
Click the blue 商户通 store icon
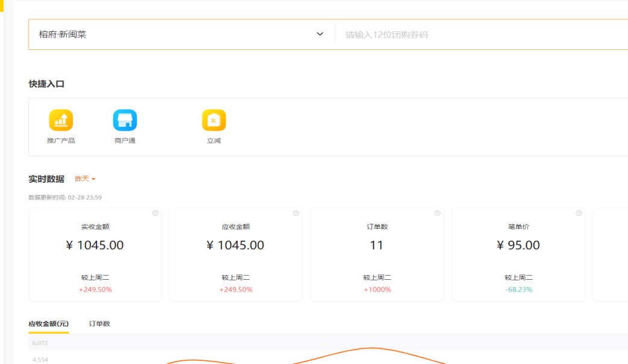tap(125, 120)
